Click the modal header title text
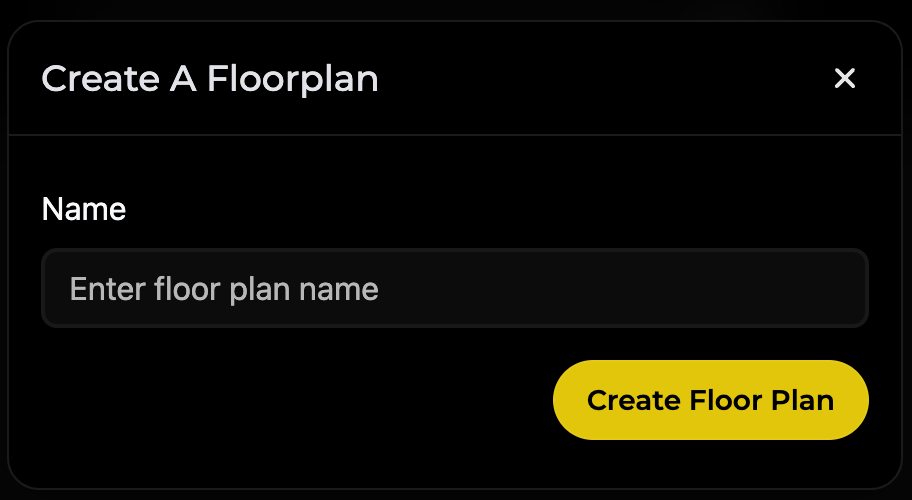 coord(210,78)
